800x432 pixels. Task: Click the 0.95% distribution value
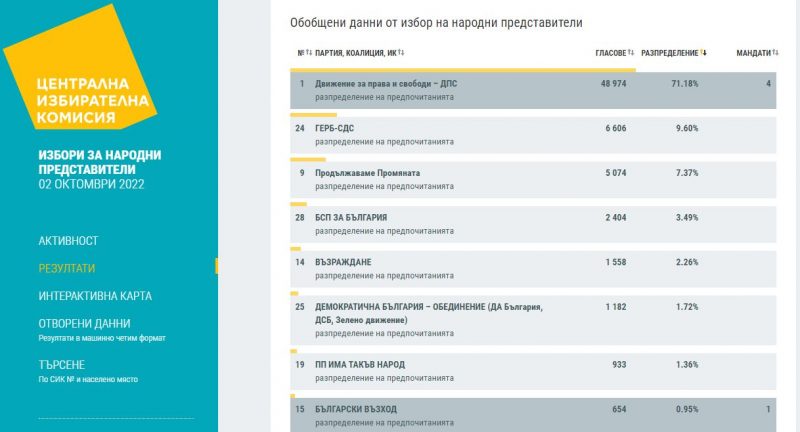click(x=687, y=409)
